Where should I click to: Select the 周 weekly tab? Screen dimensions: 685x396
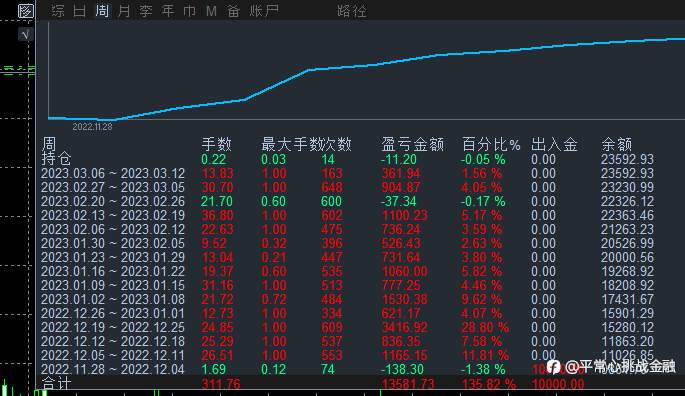tap(102, 10)
